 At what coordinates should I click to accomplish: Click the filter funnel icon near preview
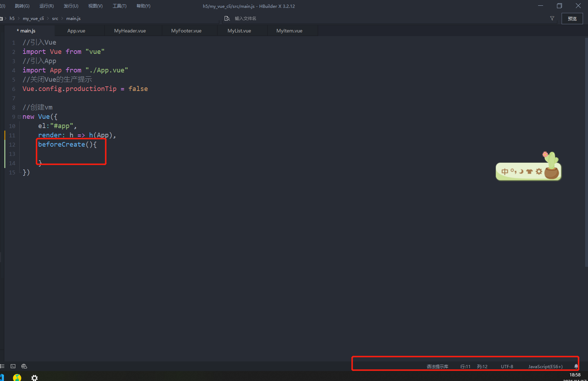click(552, 19)
